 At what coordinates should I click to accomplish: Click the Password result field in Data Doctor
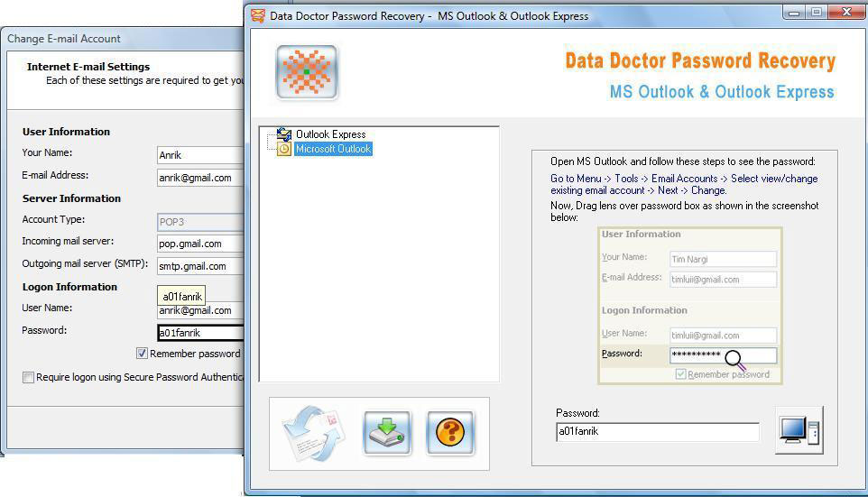coord(657,432)
